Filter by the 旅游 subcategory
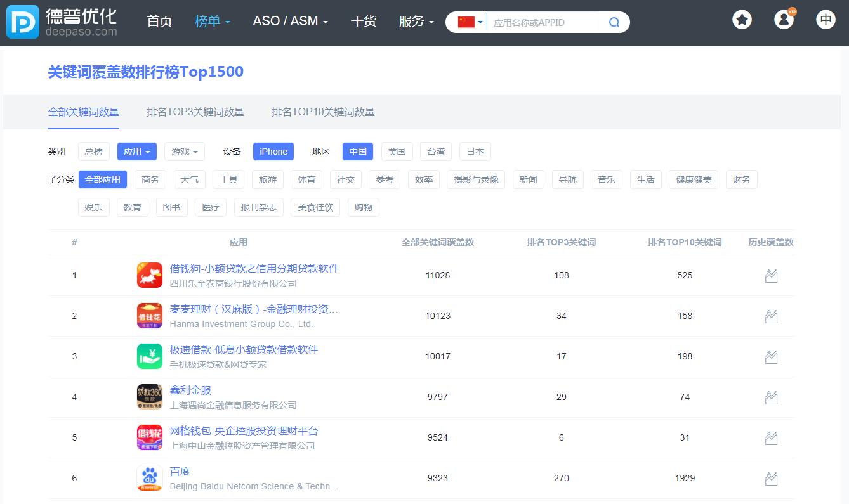 (268, 179)
